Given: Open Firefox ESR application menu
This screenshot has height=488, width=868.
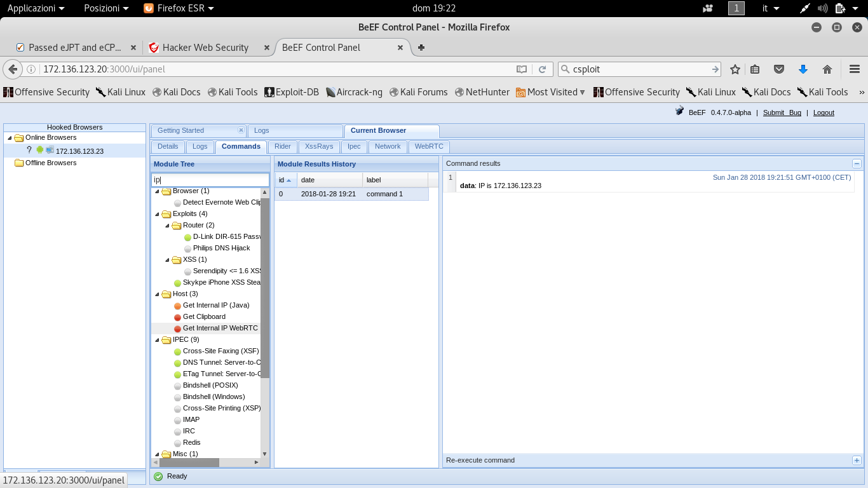Looking at the screenshot, I should coord(179,8).
